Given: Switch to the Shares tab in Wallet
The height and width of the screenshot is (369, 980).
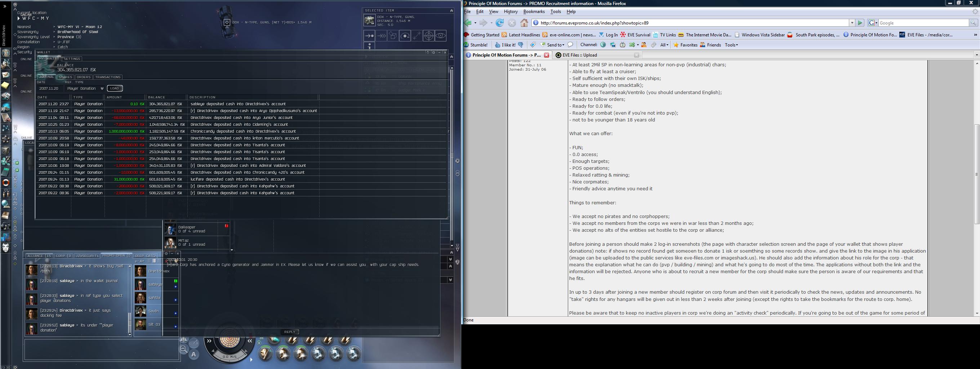Looking at the screenshot, I should tap(66, 77).
